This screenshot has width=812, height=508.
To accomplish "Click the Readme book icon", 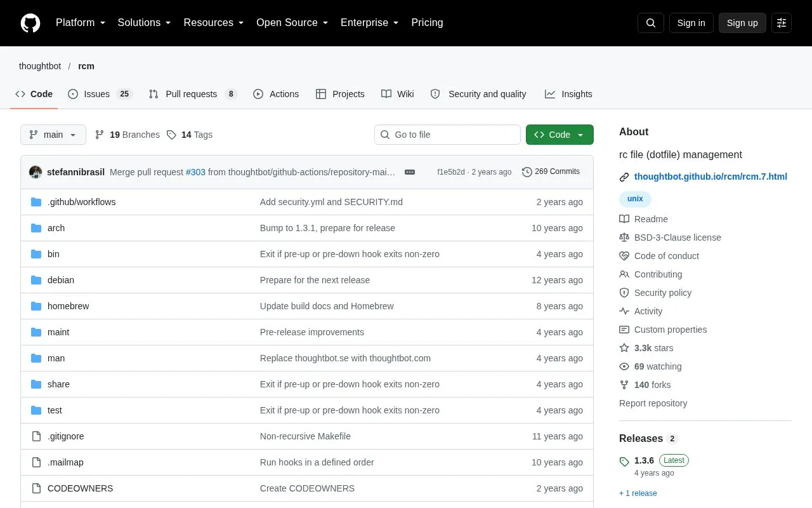I will 624,219.
